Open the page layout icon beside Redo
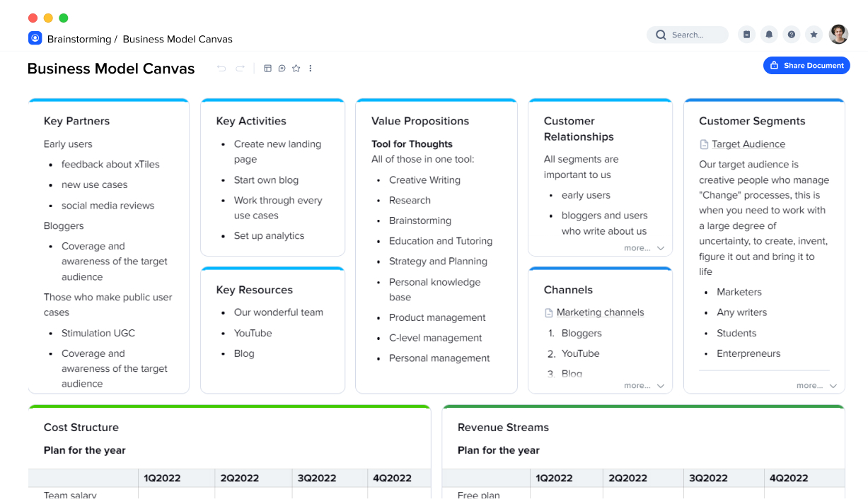 click(x=267, y=68)
